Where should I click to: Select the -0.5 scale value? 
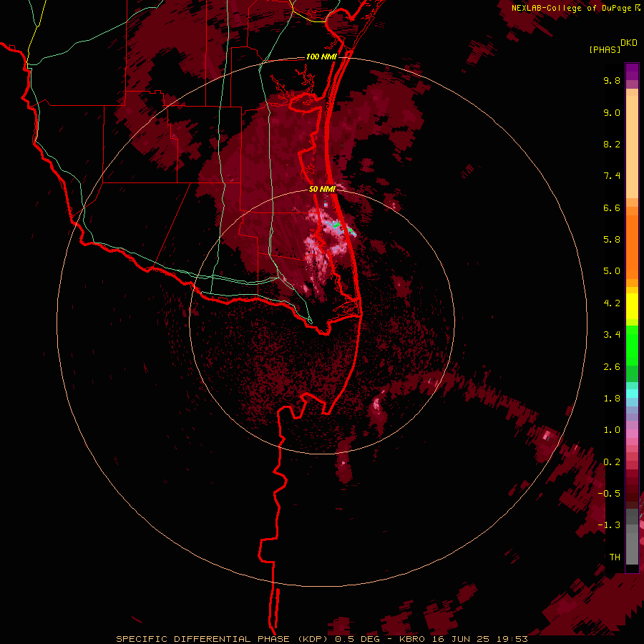point(609,494)
